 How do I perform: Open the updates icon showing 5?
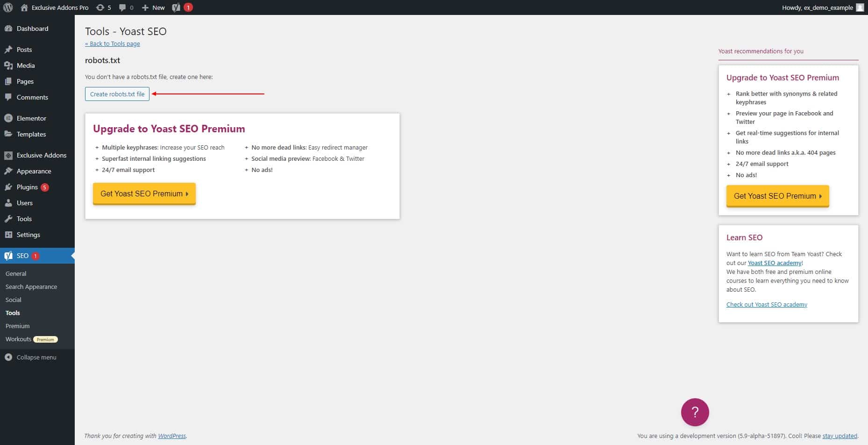coord(103,7)
